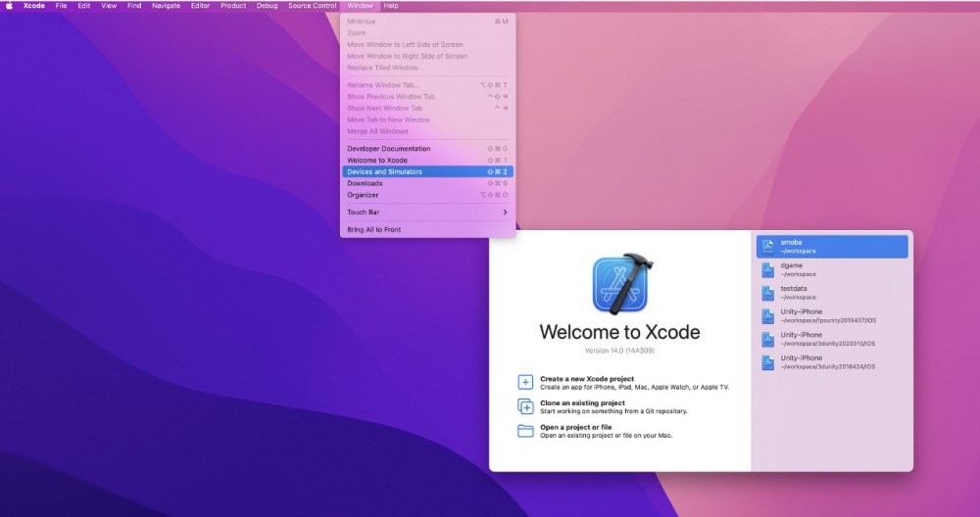Click the testdata project file icon
The height and width of the screenshot is (517, 980).
(769, 293)
